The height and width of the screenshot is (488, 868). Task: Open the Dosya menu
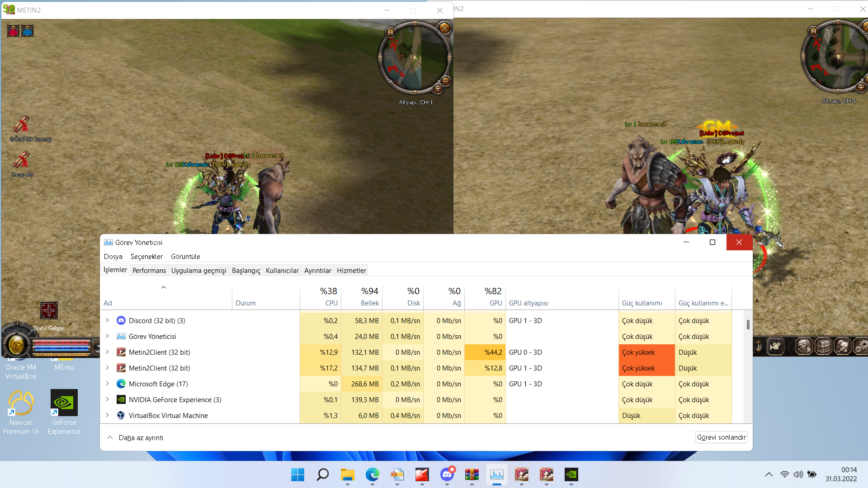113,256
